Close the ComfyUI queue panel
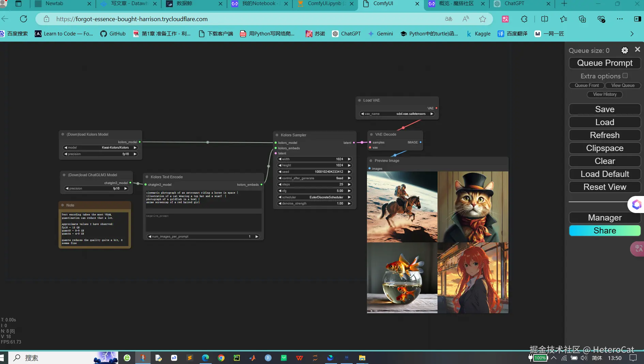The width and height of the screenshot is (644, 364). [x=638, y=50]
